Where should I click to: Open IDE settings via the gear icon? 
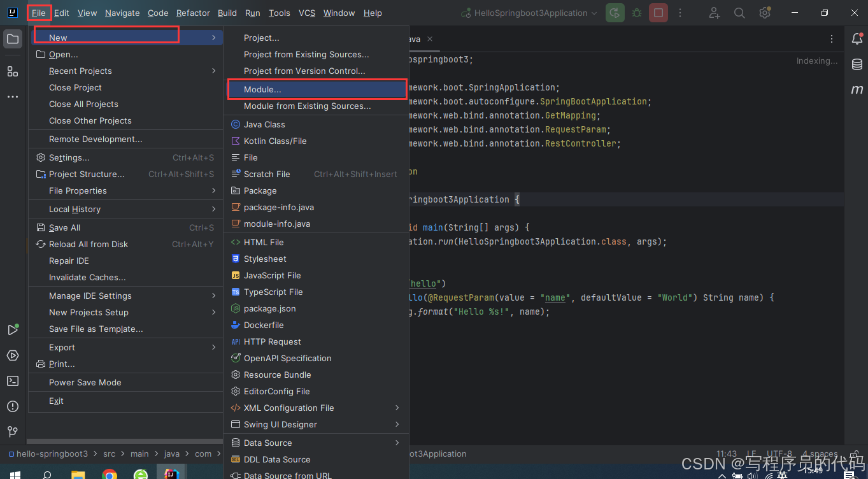764,13
